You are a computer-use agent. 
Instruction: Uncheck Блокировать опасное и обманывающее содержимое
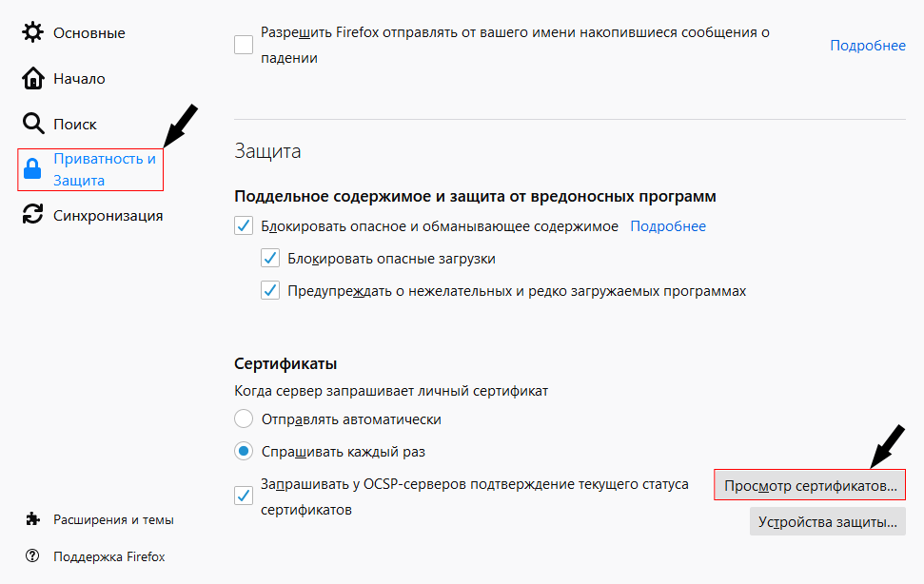point(244,225)
